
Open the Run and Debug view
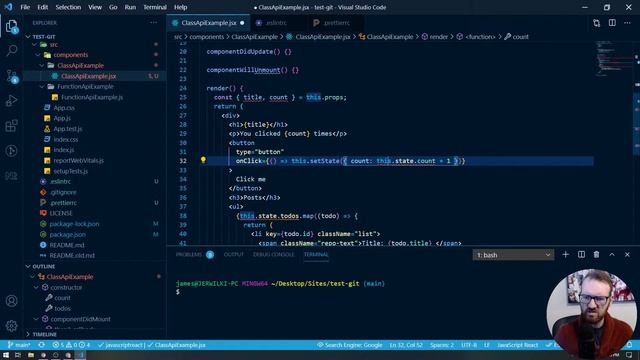click(11, 101)
